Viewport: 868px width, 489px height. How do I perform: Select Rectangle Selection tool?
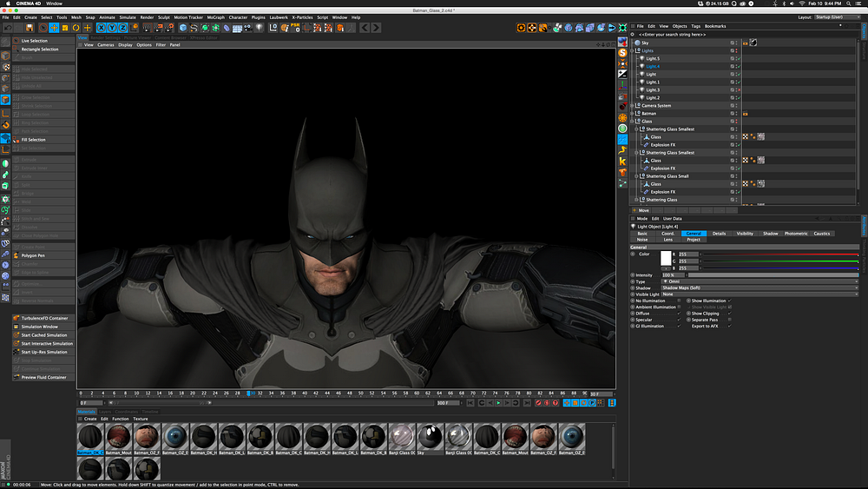tap(43, 50)
